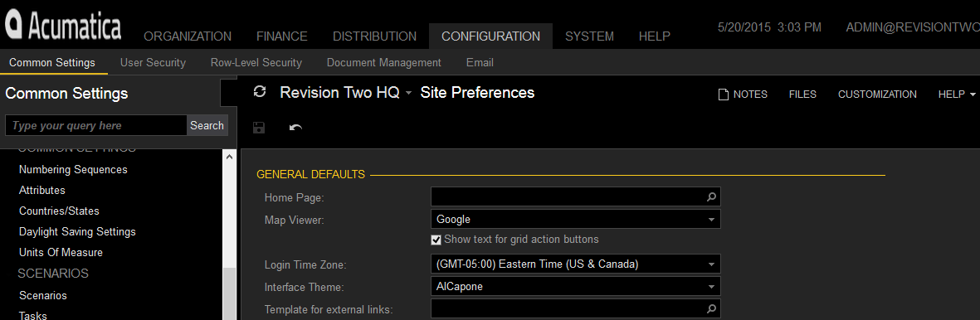This screenshot has width=980, height=320.
Task: Open the Customization menu
Action: pyautogui.click(x=877, y=95)
